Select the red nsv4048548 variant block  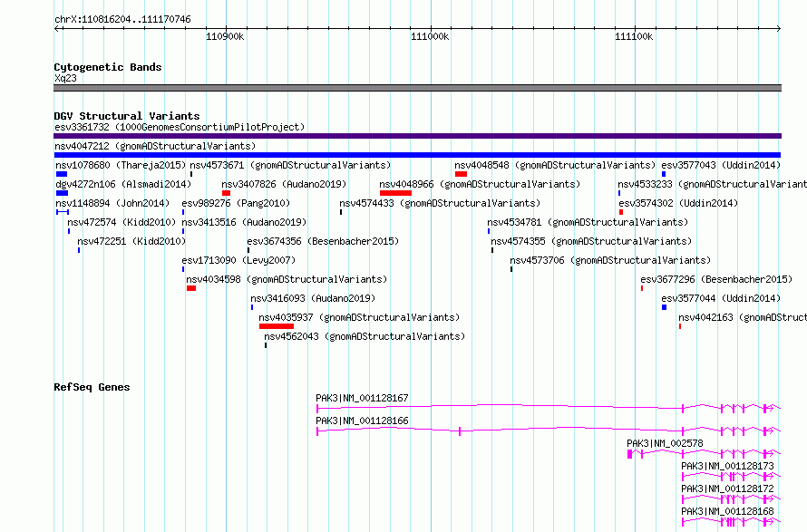(x=462, y=174)
